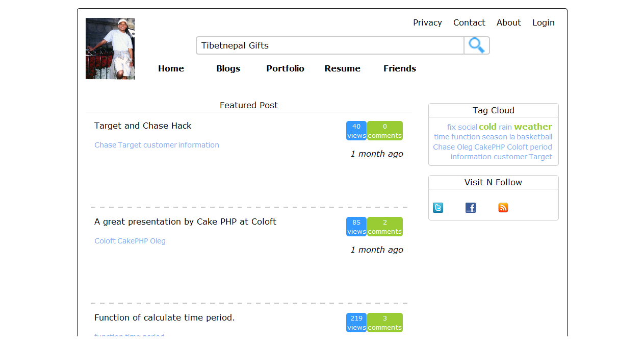
Task: Click the magnifying glass search icon
Action: point(476,45)
